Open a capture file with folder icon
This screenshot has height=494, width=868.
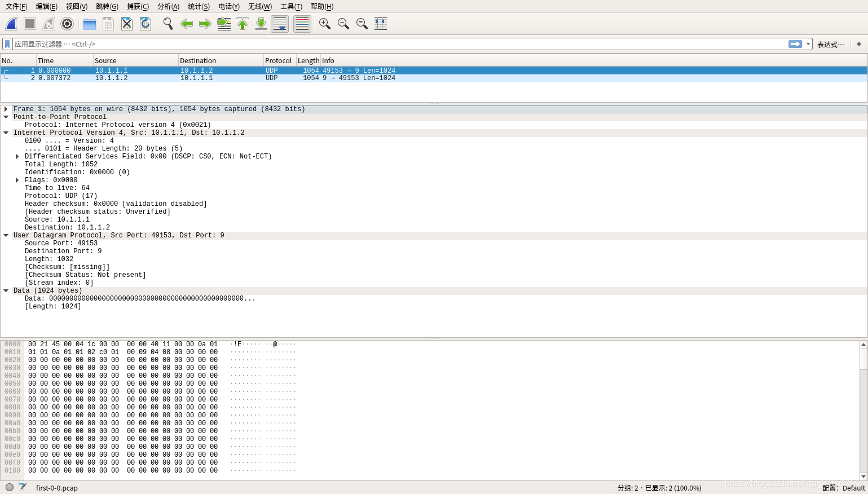(89, 24)
